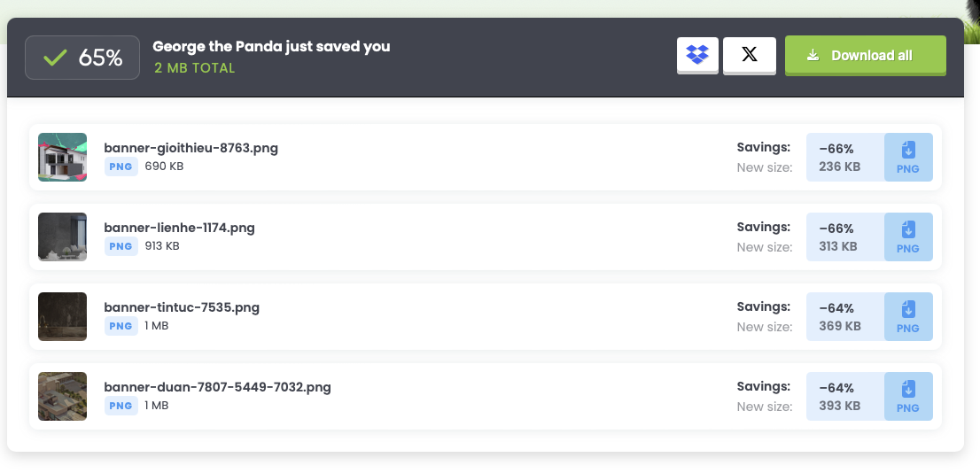Click the green checkmark 65% savings badge
The width and height of the screenshot is (980, 473).
click(x=82, y=58)
